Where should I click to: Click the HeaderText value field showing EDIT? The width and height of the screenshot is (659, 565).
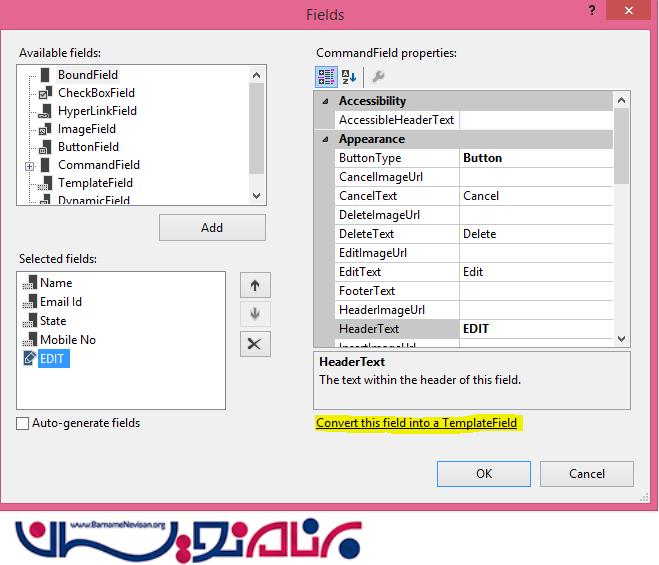[535, 329]
